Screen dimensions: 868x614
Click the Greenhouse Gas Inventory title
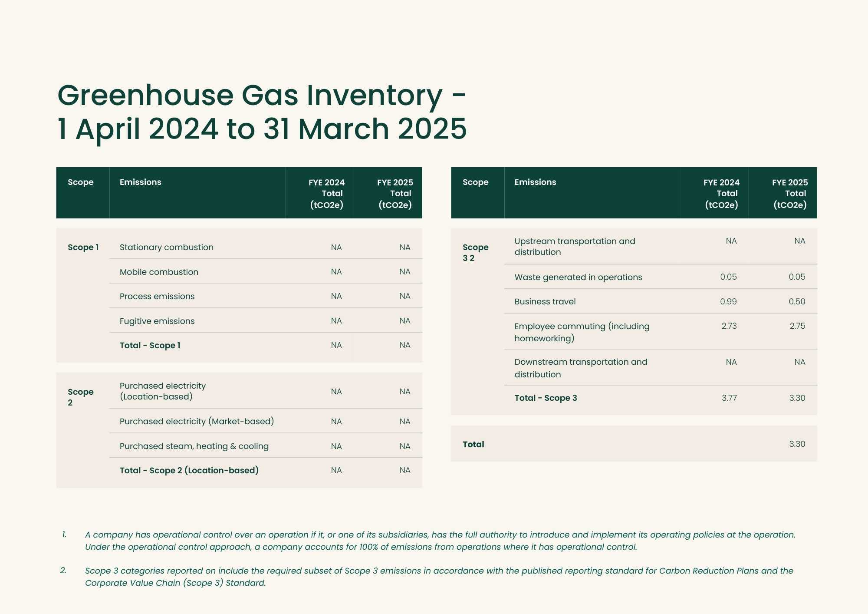[262, 112]
